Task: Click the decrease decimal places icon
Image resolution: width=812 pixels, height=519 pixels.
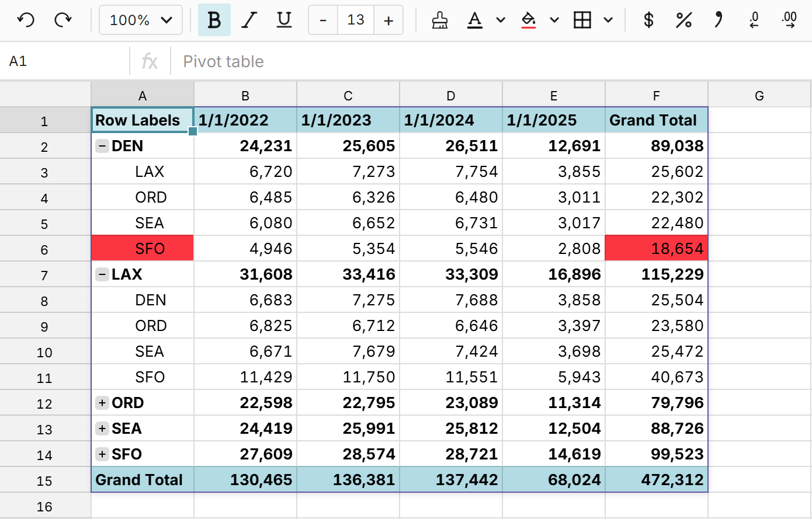Action: tap(754, 20)
